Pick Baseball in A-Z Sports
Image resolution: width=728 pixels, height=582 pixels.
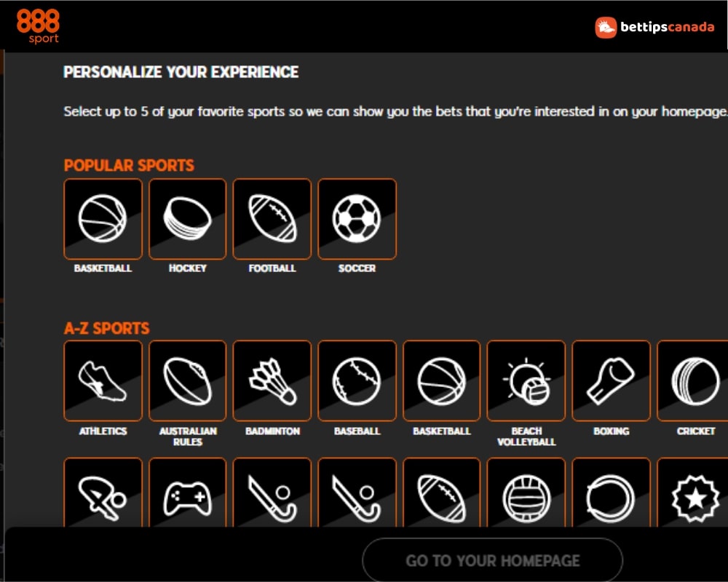click(x=357, y=380)
